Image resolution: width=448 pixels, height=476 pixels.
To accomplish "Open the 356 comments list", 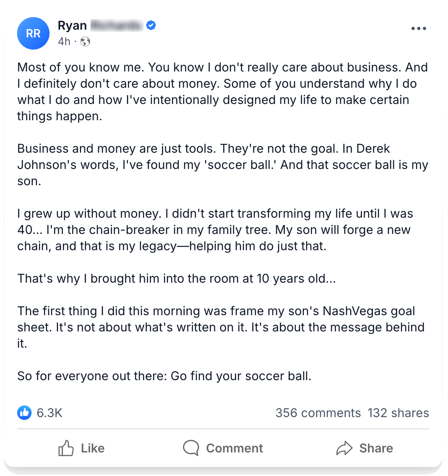I will 318,413.
